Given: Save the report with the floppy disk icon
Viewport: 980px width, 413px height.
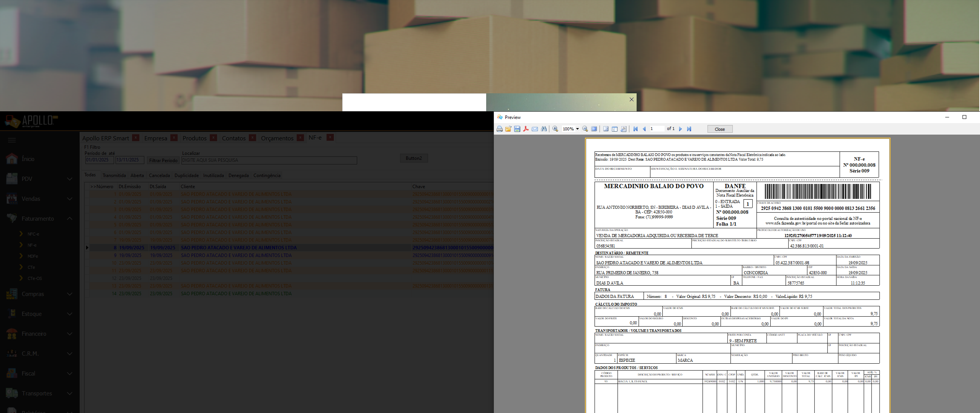Looking at the screenshot, I should point(517,129).
